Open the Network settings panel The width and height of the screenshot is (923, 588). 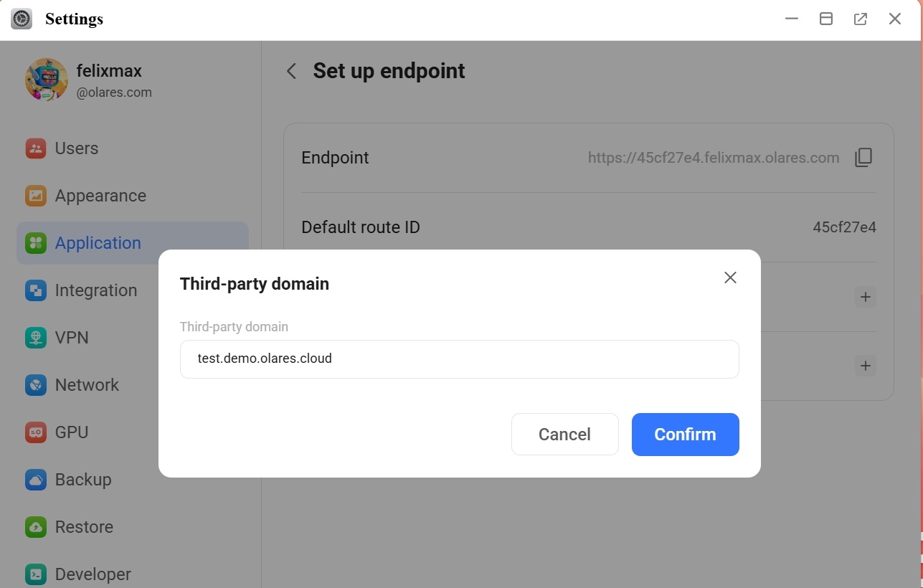(x=86, y=385)
